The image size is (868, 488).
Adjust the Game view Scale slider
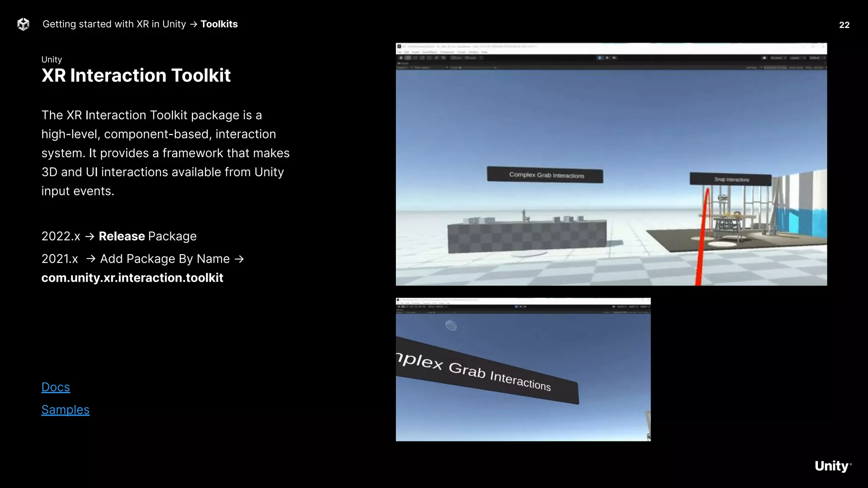click(x=477, y=68)
